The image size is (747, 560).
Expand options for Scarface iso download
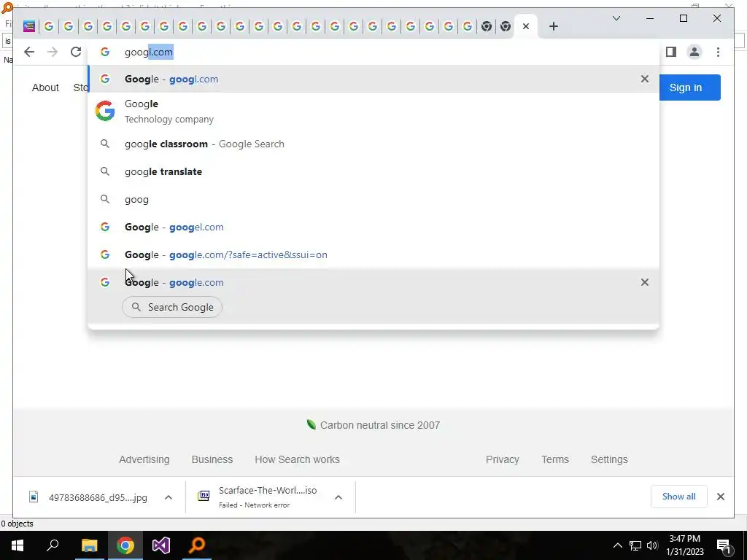(338, 497)
